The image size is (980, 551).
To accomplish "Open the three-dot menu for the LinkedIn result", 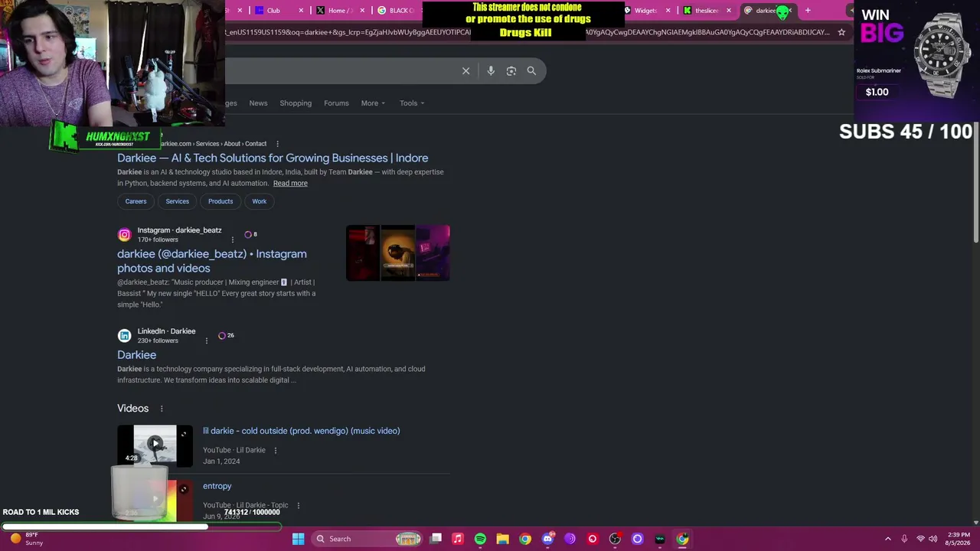I will (206, 341).
